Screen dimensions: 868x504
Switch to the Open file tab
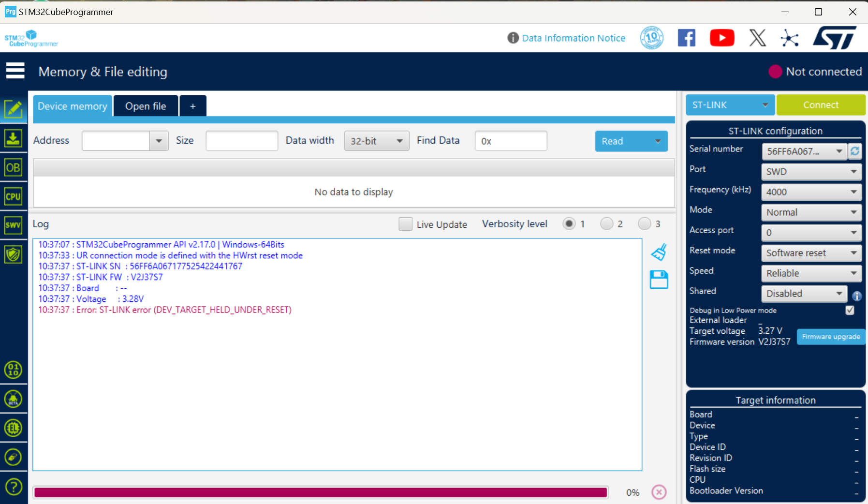[x=146, y=105]
